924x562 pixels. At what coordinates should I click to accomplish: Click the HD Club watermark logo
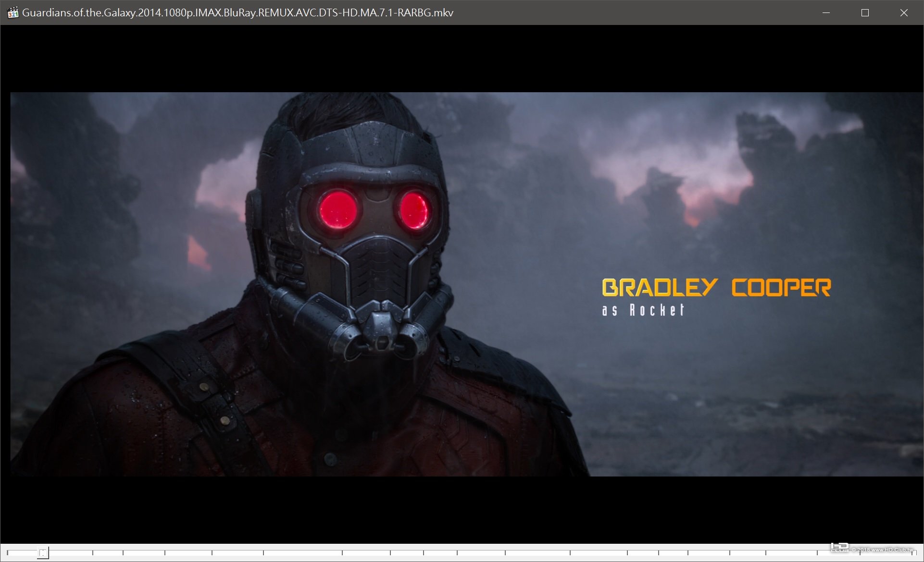click(x=839, y=548)
